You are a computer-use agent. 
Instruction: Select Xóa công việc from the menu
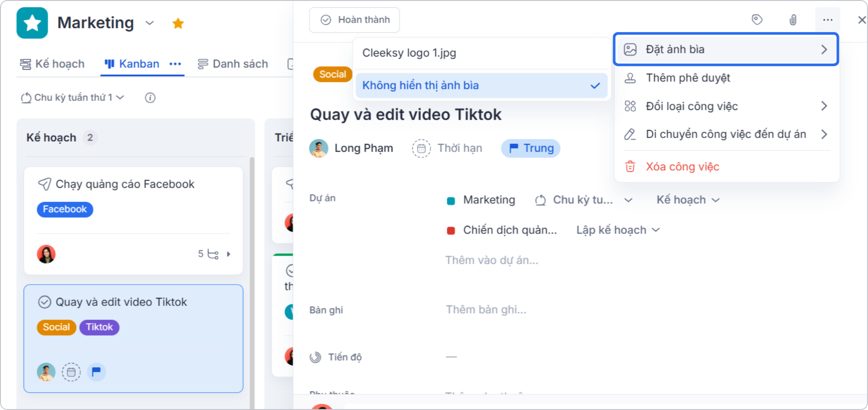coord(682,167)
